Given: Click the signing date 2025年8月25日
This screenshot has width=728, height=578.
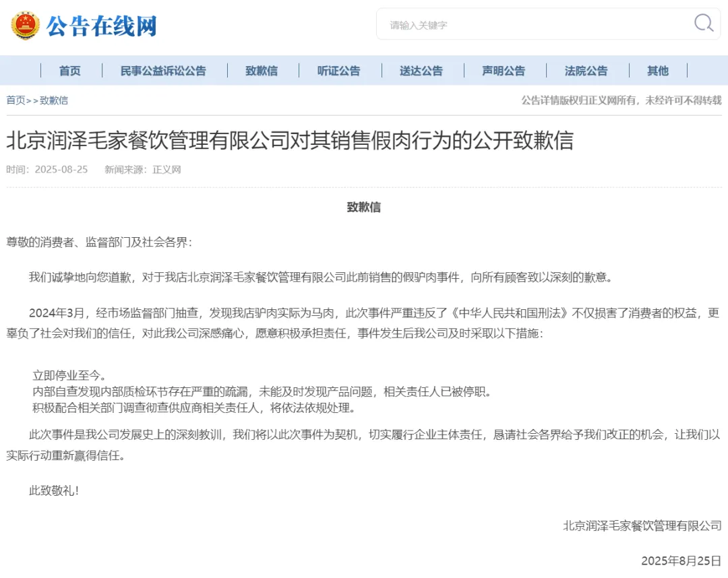Looking at the screenshot, I should coord(681,561).
